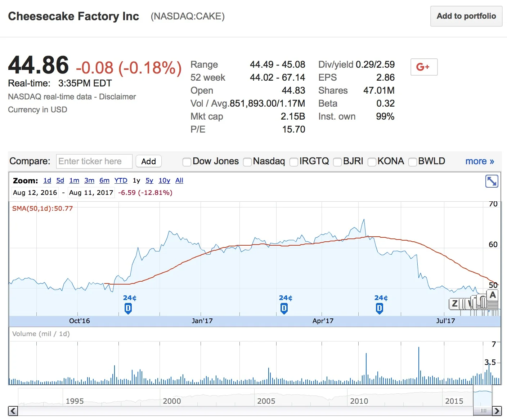Viewport: 507px width, 420px height.
Task: Click the right scroll arrow of timeline
Action: (497, 411)
